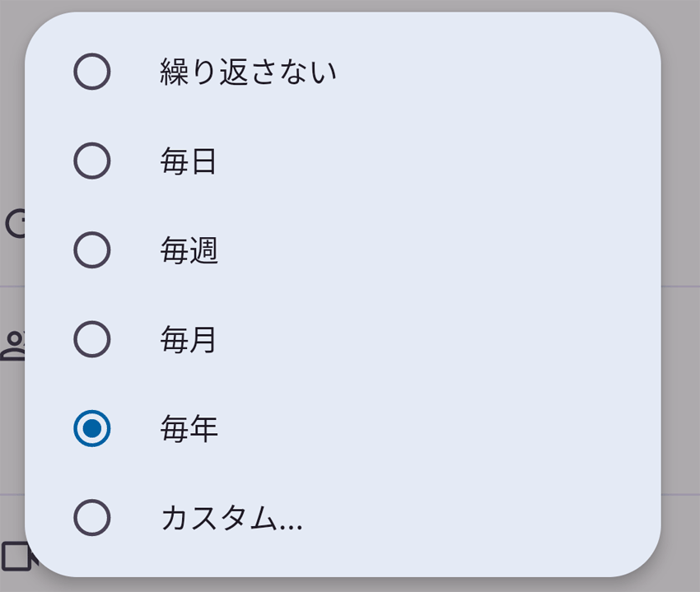This screenshot has width=700, height=592.
Task: Click the 繰り返さない option text
Action: (248, 72)
